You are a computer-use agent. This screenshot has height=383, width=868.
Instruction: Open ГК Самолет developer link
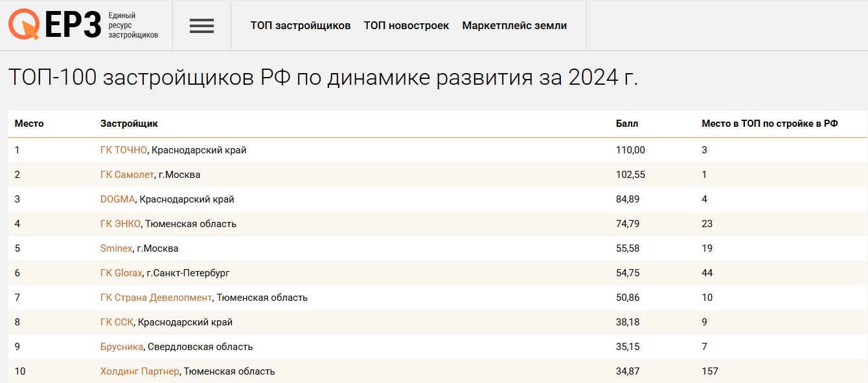(x=127, y=175)
